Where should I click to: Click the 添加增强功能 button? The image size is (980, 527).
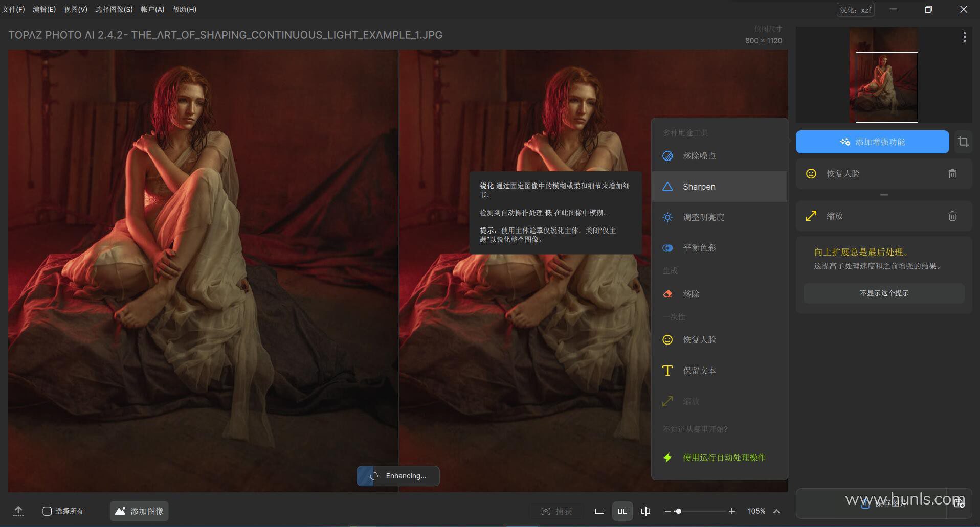pyautogui.click(x=872, y=142)
